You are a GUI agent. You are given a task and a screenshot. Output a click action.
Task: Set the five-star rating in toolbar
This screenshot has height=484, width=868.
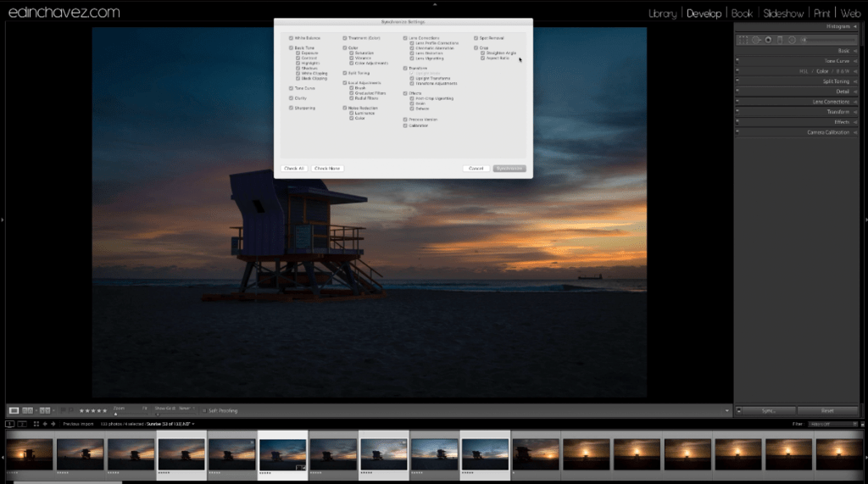104,411
